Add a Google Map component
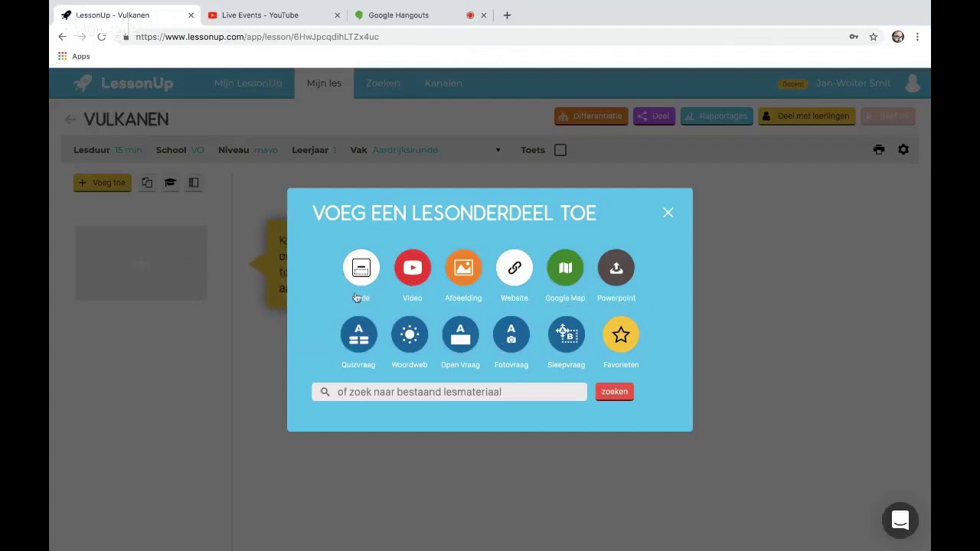This screenshot has width=980, height=551. (565, 268)
